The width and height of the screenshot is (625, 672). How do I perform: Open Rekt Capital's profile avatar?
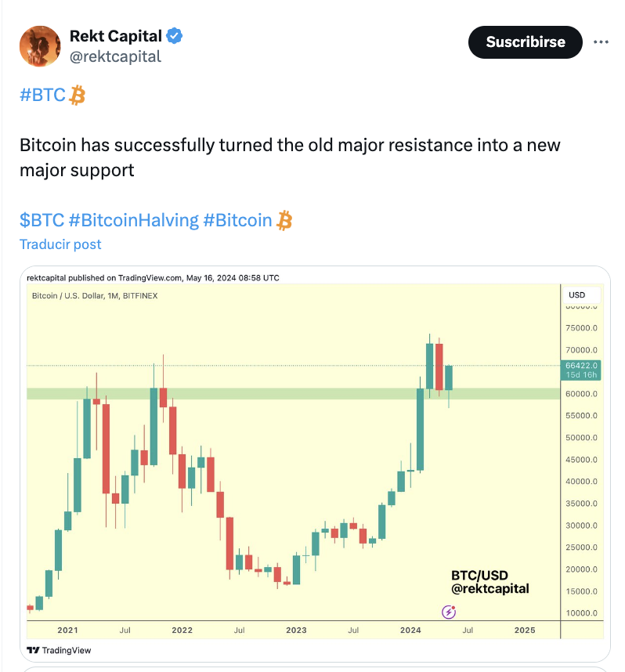pos(40,46)
